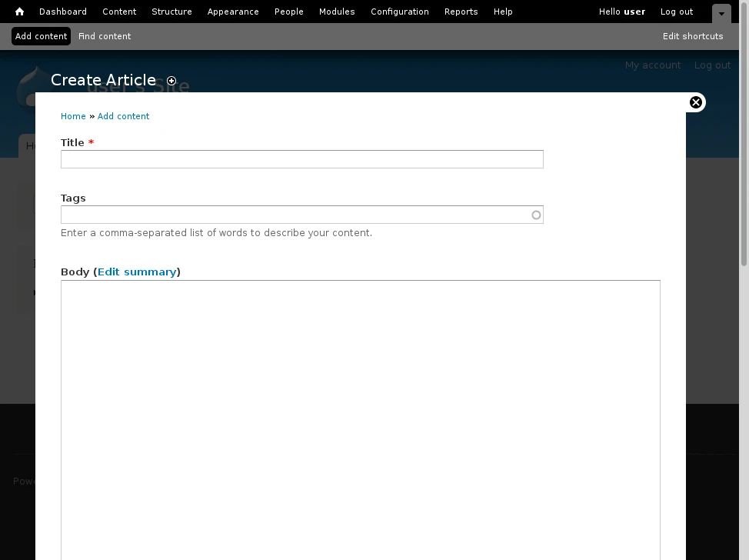Click the add-to-shortcuts plus icon
The height and width of the screenshot is (560, 749).
[171, 81]
